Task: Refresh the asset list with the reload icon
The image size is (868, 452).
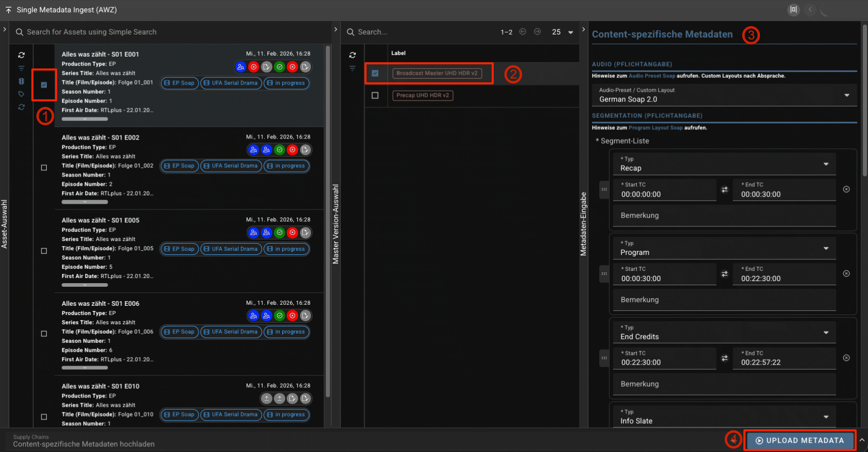Action: (x=21, y=55)
